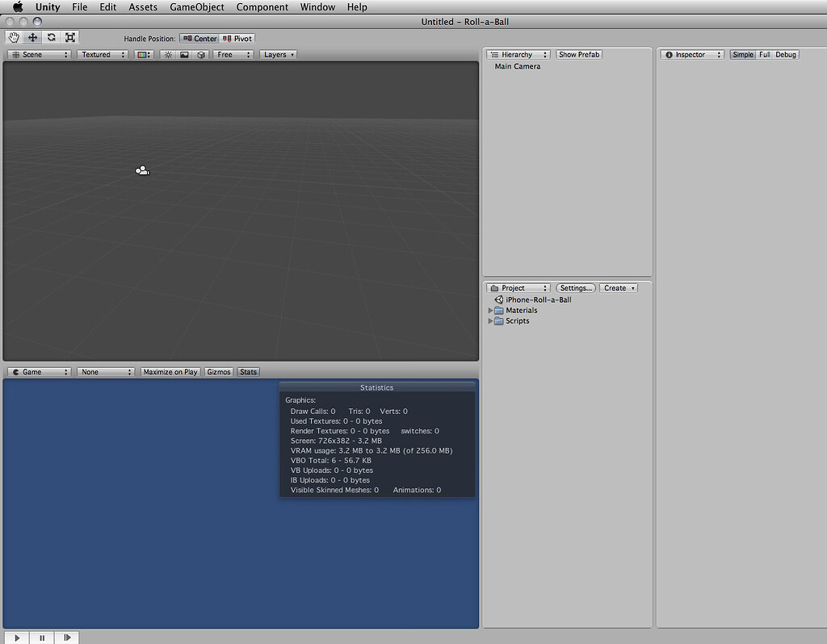The image size is (827, 644).
Task: Expand the Materials folder in Project panel
Action: coord(491,310)
